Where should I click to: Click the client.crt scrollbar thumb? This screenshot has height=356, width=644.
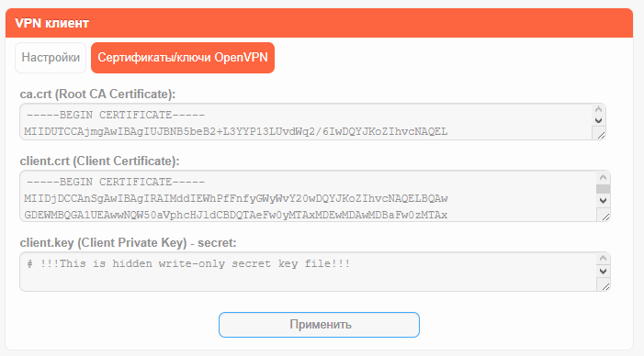(x=603, y=189)
